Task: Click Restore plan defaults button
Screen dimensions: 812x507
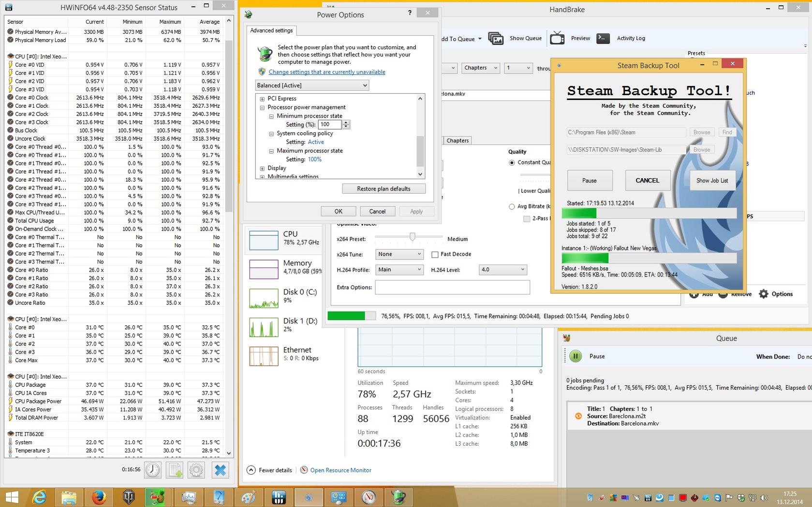Action: pyautogui.click(x=384, y=188)
